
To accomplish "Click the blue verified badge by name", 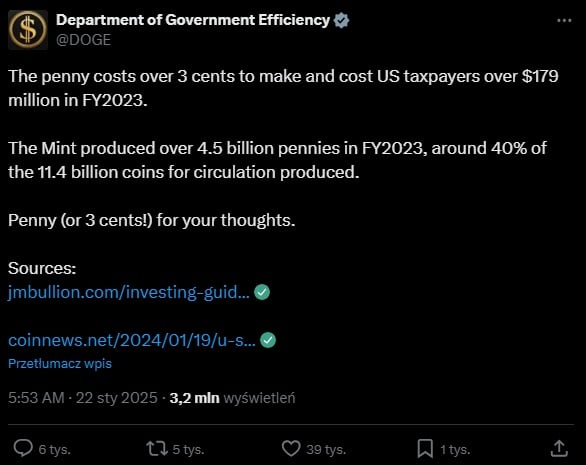I will point(341,20).
